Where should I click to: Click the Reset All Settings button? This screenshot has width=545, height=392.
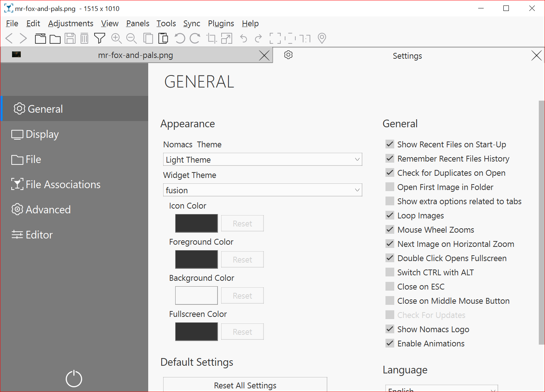point(245,385)
